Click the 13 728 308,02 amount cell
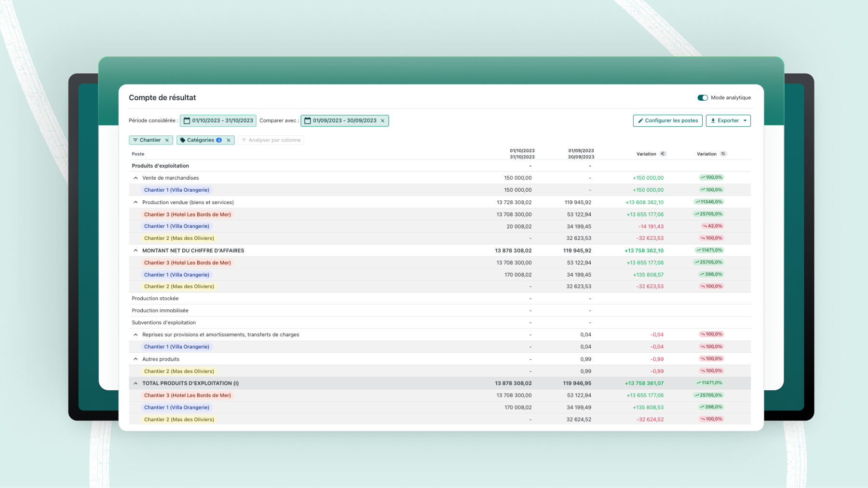 coord(514,202)
